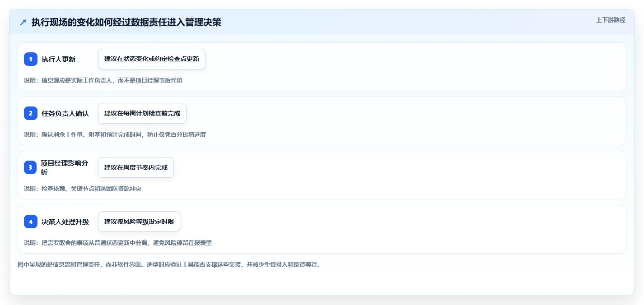Select the 决策人处理升级 step label
Image resolution: width=644 pixels, height=305 pixels.
click(65, 222)
